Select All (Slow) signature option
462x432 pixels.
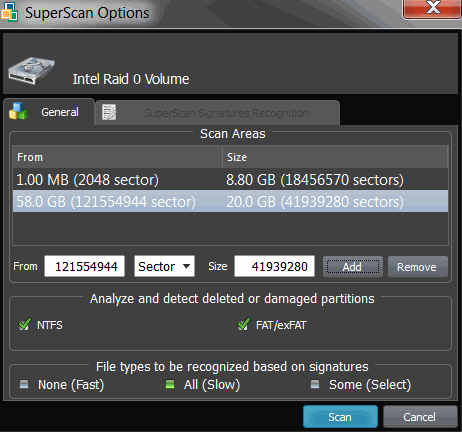[170, 384]
